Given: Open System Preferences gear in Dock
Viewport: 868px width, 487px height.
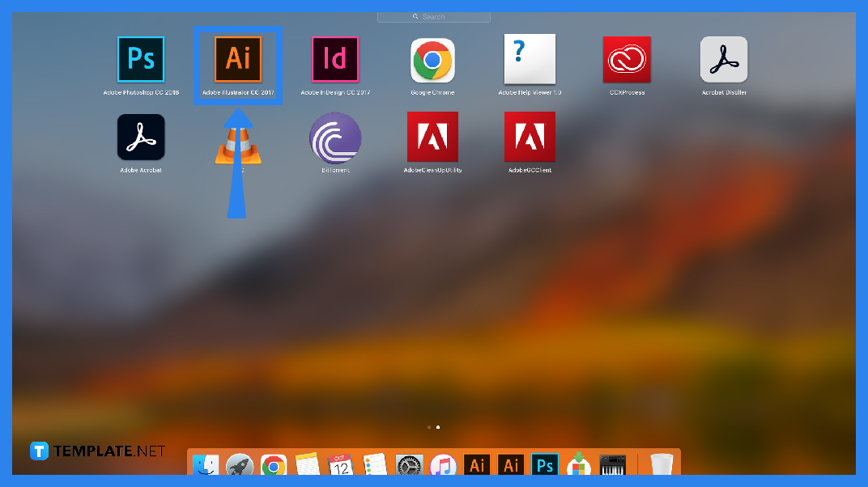Looking at the screenshot, I should [409, 465].
